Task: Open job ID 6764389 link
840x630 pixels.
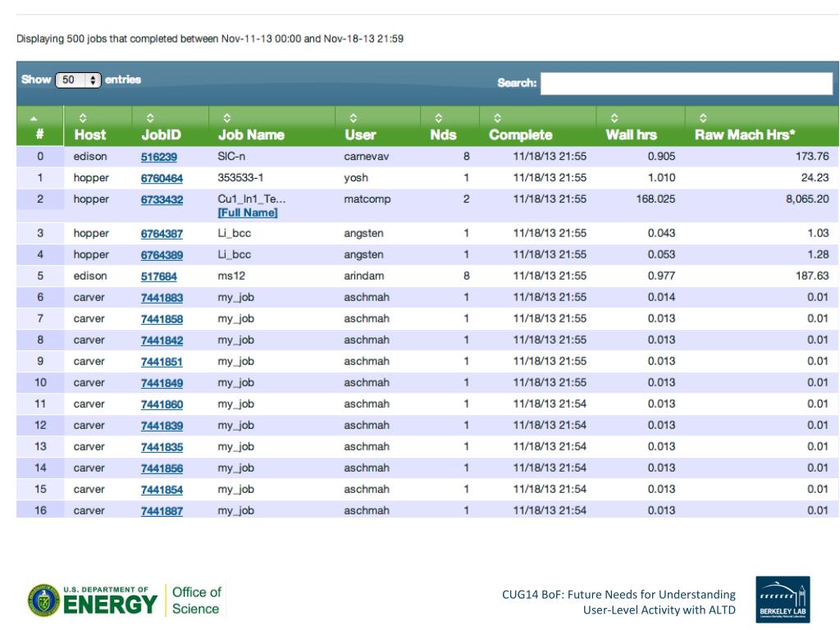Action: coord(162,255)
